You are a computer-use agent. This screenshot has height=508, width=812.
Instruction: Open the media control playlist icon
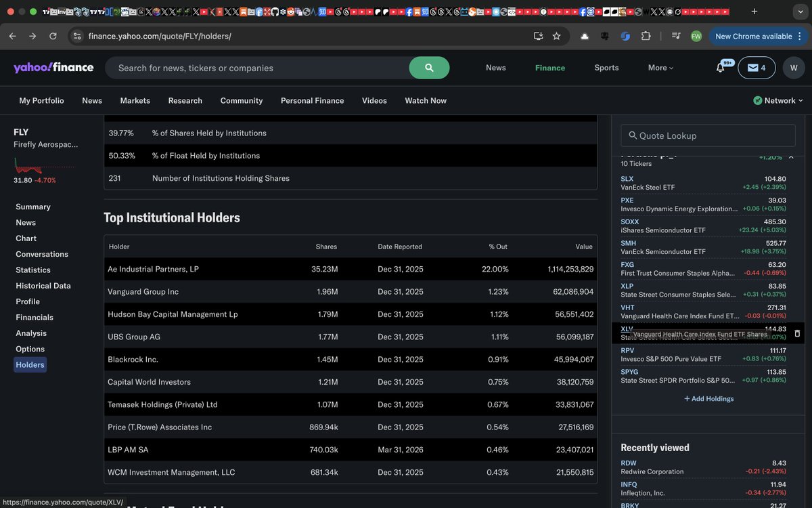click(675, 36)
